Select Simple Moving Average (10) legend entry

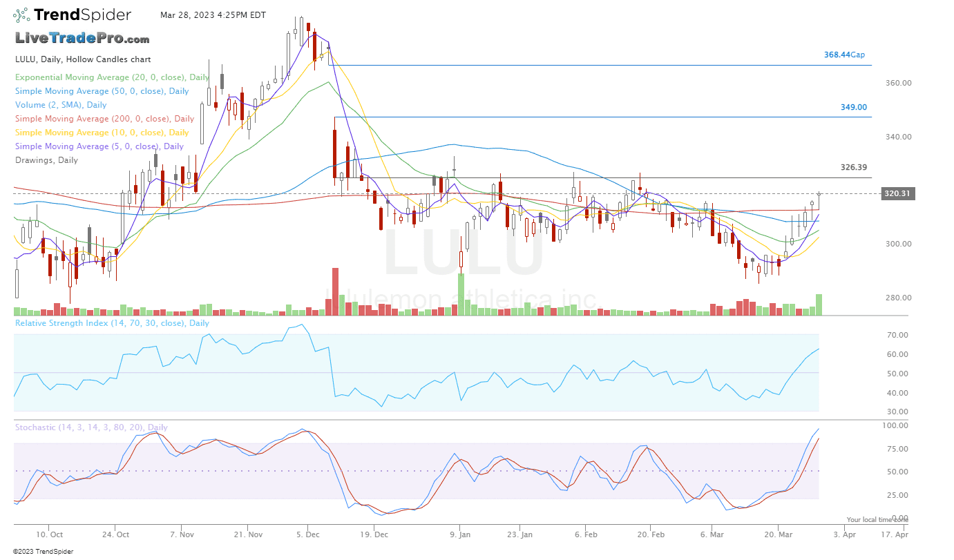tap(102, 133)
